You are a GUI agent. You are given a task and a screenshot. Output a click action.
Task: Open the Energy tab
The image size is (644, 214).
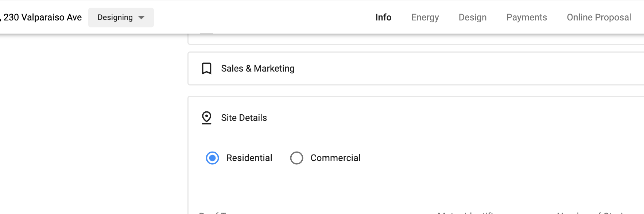pos(425,18)
